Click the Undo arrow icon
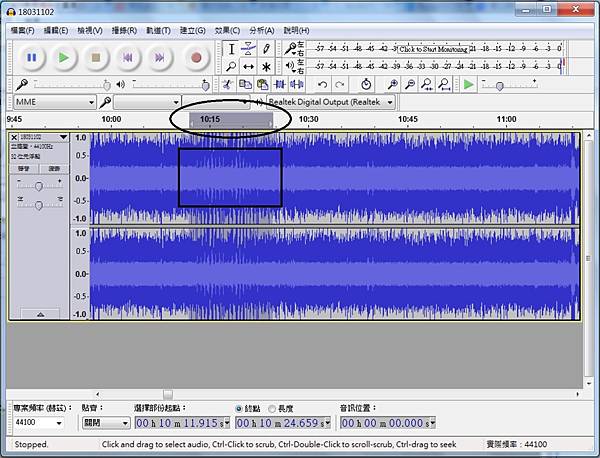The image size is (600, 458). pos(322,85)
